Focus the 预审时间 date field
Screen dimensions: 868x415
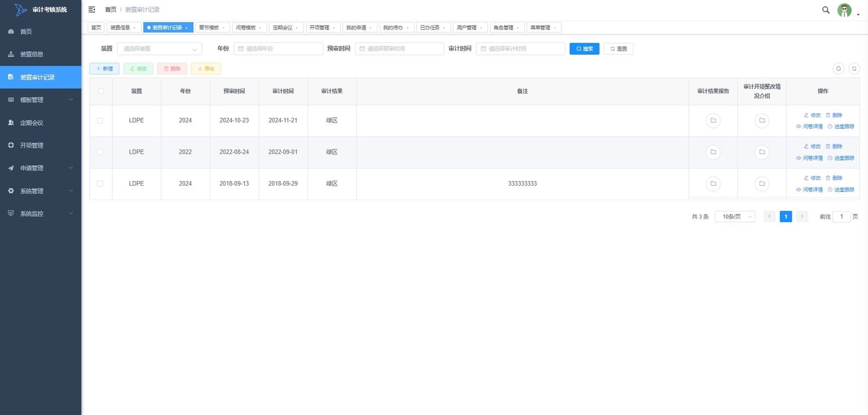click(x=400, y=49)
